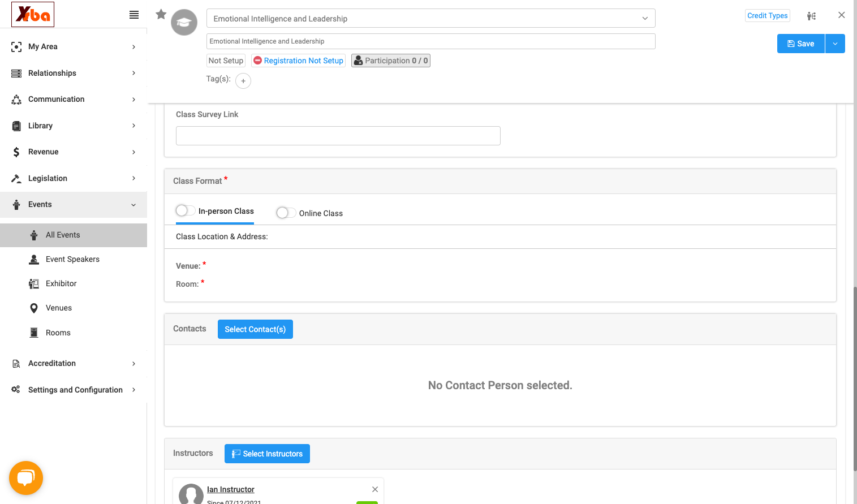
Task: Edit the class title text field
Action: [x=431, y=41]
